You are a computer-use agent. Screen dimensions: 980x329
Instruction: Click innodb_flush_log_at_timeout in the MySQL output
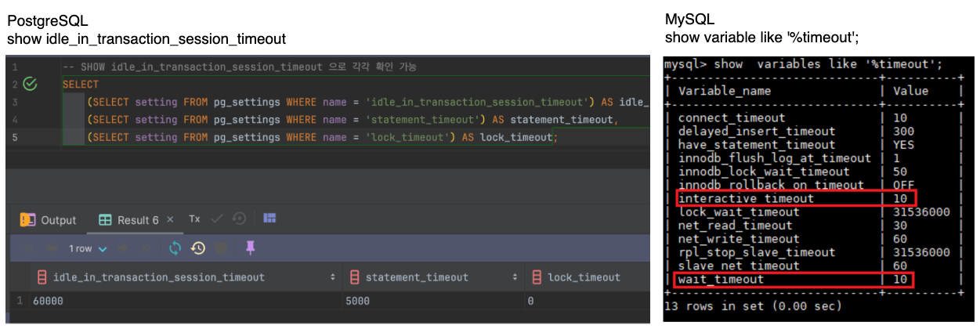(x=775, y=158)
